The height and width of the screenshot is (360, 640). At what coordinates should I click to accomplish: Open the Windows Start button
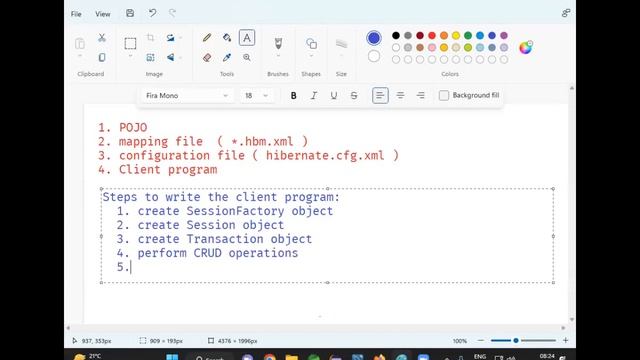pos(172,357)
